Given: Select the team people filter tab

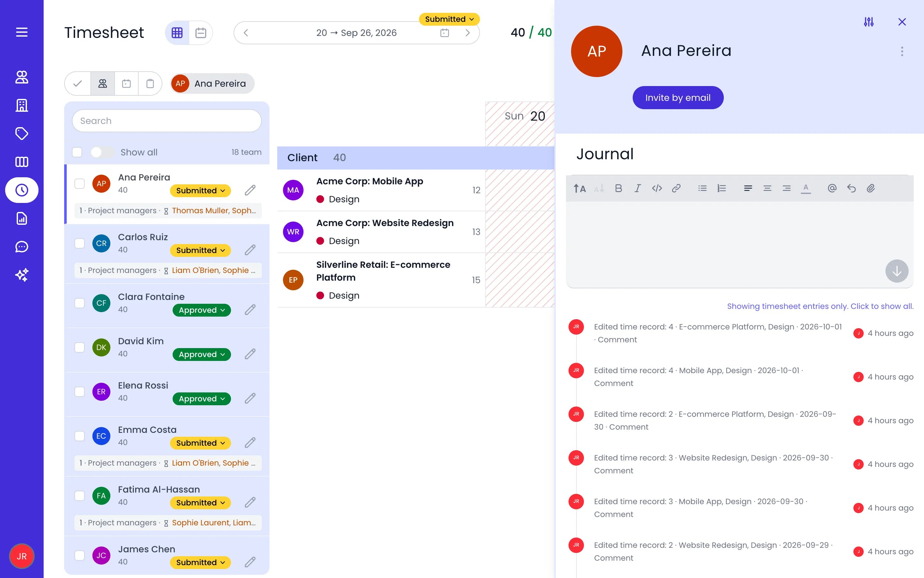Looking at the screenshot, I should (103, 83).
